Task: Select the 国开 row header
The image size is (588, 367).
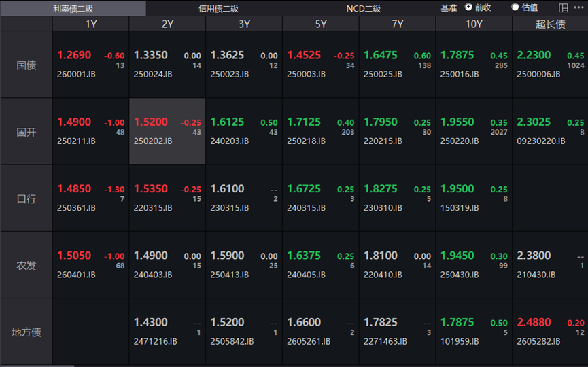Action: click(x=27, y=132)
